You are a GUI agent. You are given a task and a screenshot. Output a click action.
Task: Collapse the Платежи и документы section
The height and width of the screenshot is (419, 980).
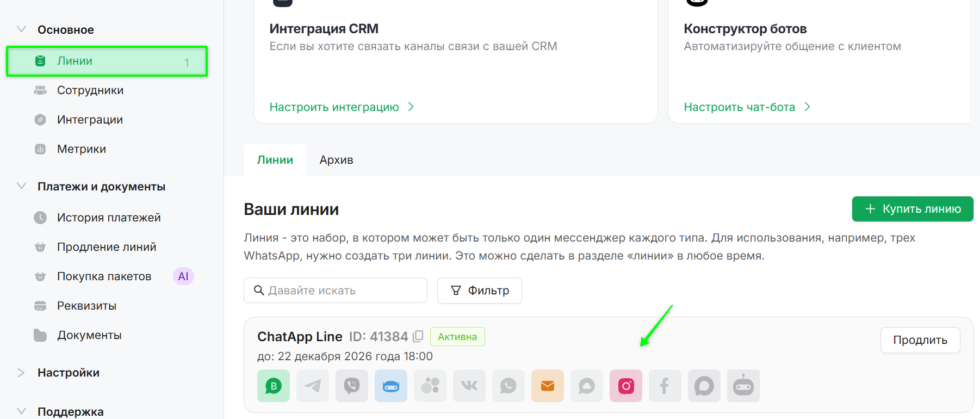[x=22, y=186]
